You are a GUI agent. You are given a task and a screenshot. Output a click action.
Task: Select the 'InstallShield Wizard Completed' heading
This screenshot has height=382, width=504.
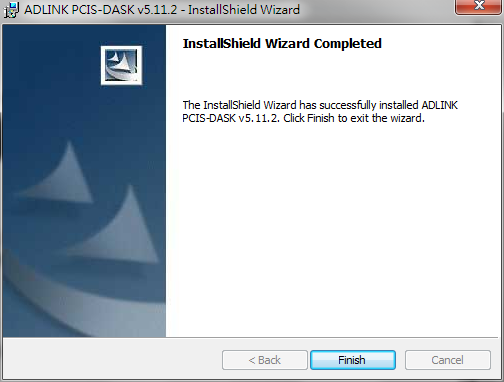282,44
